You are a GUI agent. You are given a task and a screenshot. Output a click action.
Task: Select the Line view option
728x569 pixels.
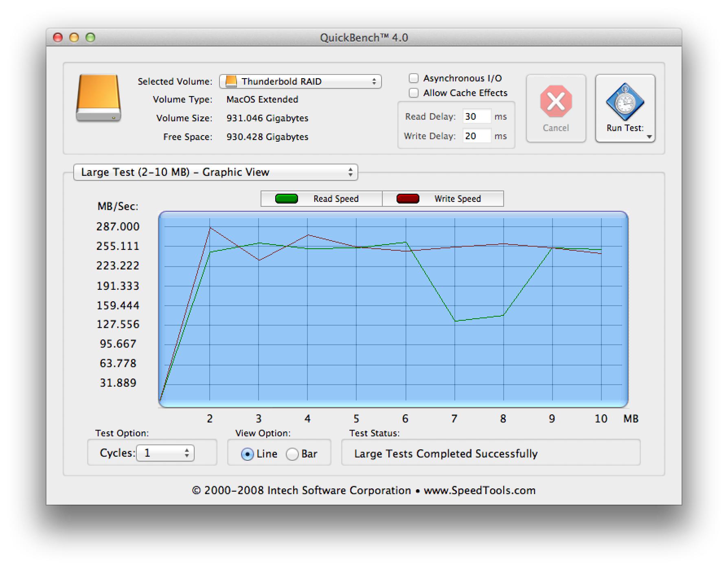coord(247,454)
